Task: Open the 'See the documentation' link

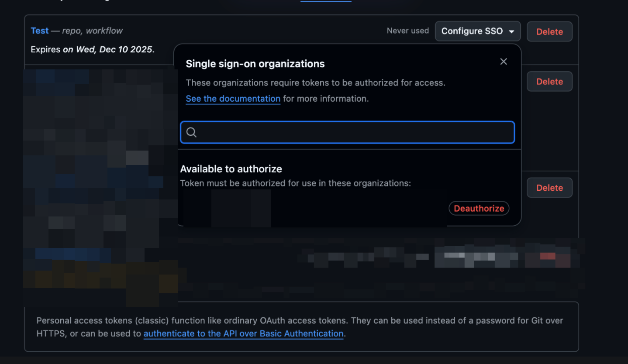Action: (233, 99)
